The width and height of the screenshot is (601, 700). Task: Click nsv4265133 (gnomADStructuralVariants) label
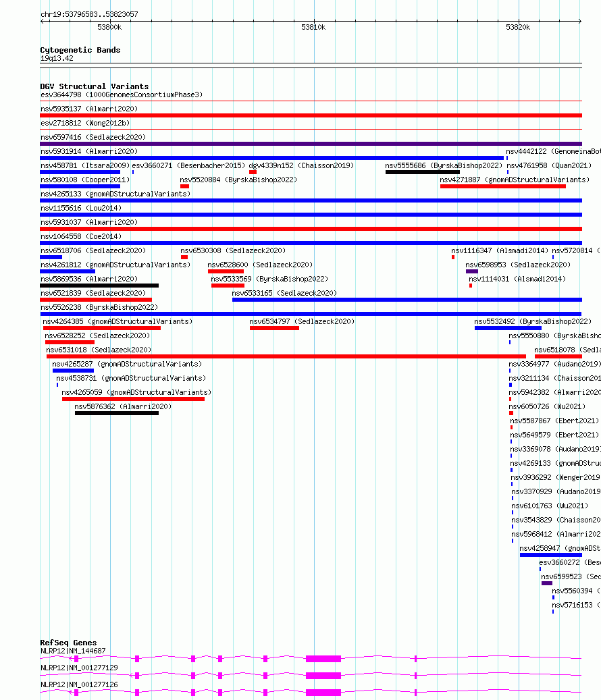(115, 194)
